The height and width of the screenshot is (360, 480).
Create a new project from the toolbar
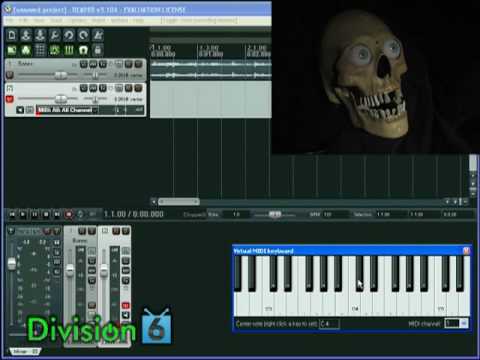point(12,35)
